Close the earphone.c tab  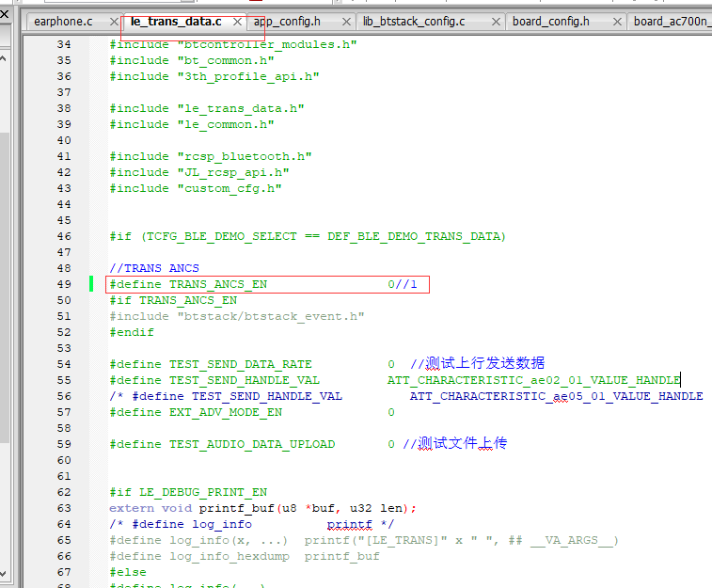click(x=114, y=22)
